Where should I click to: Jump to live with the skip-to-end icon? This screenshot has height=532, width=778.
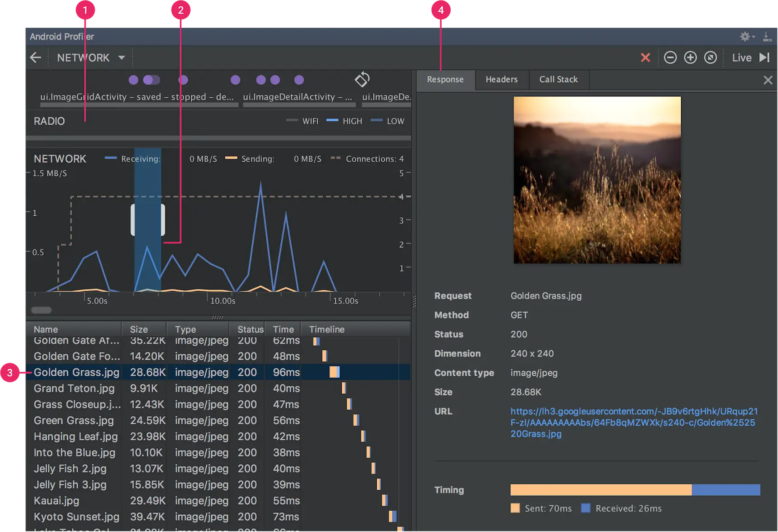click(764, 58)
